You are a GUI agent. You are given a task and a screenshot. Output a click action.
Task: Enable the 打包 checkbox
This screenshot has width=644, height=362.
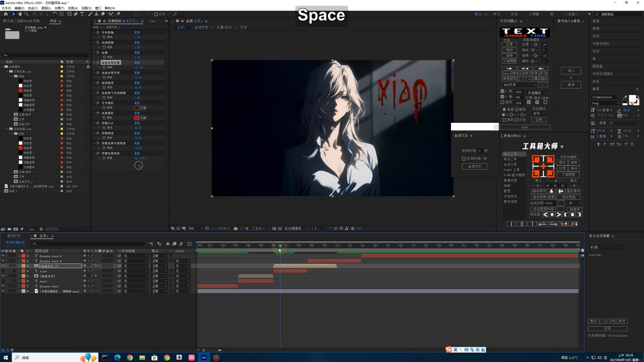pyautogui.click(x=517, y=120)
